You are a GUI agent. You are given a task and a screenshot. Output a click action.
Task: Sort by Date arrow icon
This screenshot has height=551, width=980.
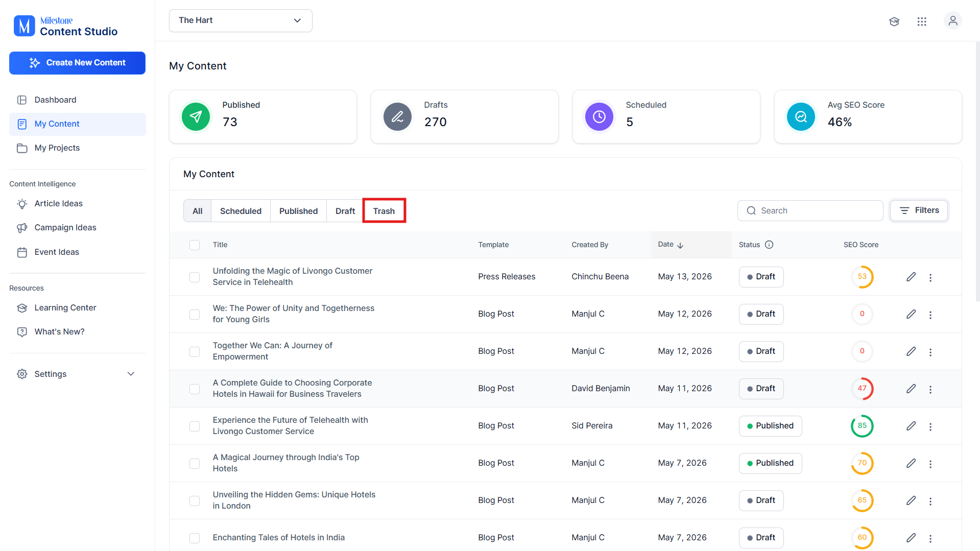[680, 245]
